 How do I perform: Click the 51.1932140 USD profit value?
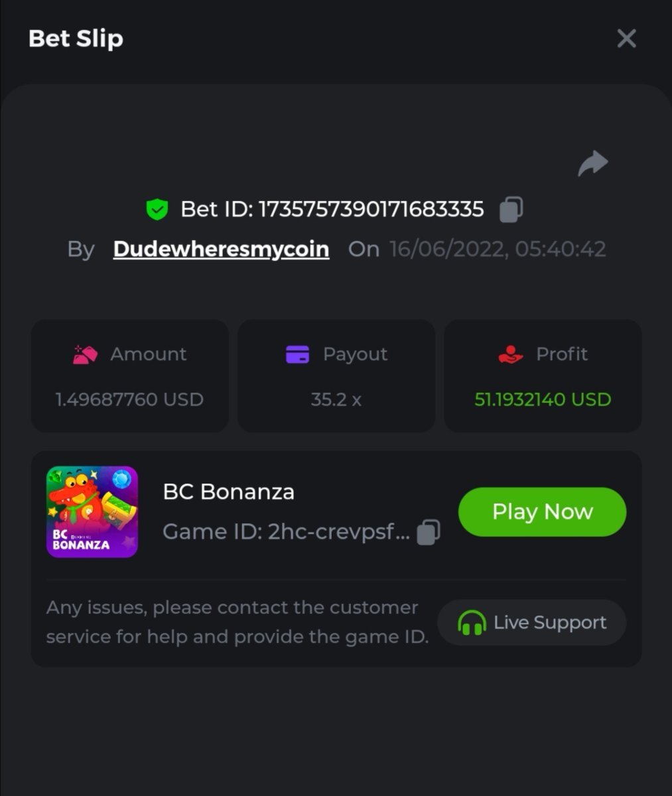pos(543,399)
